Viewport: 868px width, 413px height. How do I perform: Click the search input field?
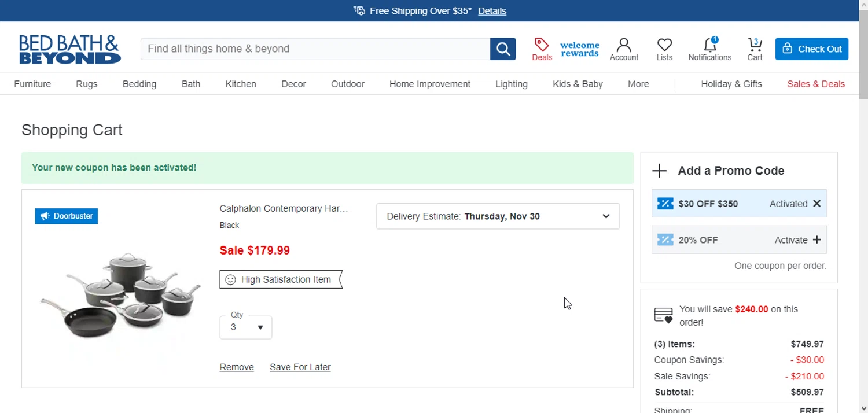(315, 49)
